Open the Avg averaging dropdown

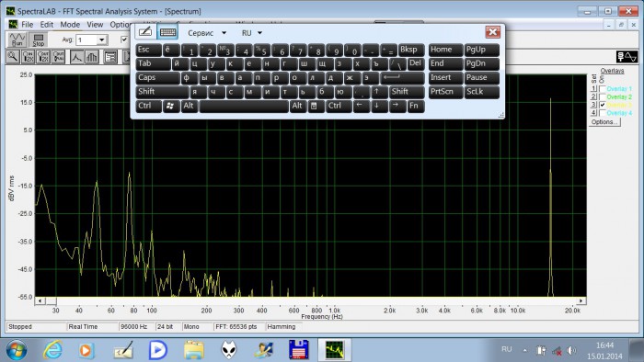pyautogui.click(x=101, y=40)
